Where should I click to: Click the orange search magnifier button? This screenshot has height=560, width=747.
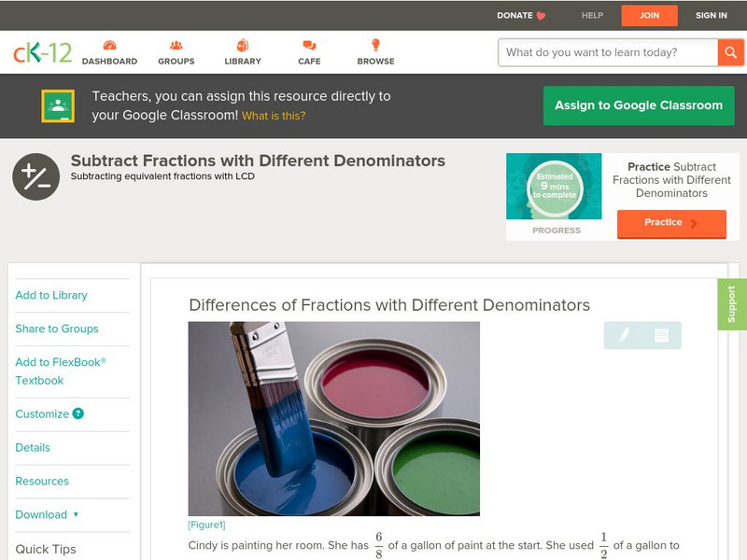pos(730,52)
